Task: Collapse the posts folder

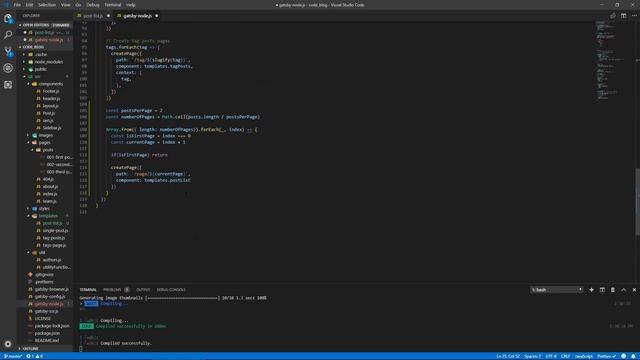Action: pyautogui.click(x=48, y=150)
